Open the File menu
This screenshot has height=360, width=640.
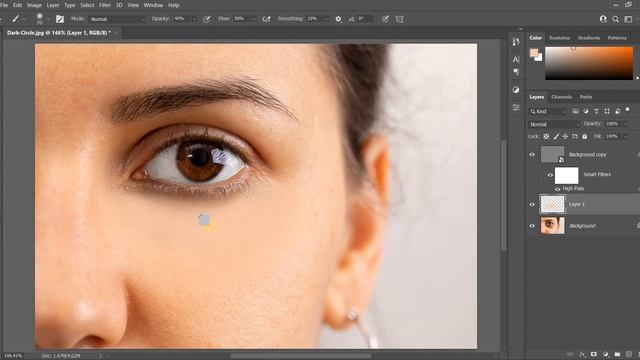[4, 5]
